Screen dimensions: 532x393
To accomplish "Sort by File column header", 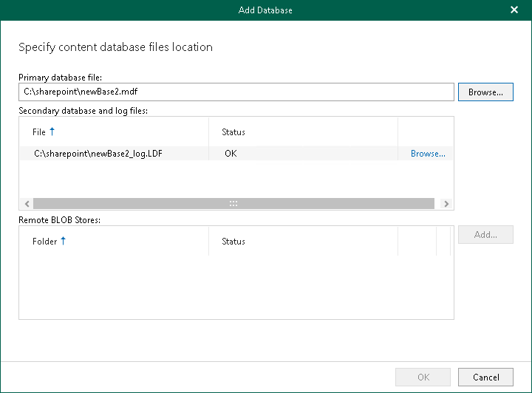I will (x=39, y=132).
